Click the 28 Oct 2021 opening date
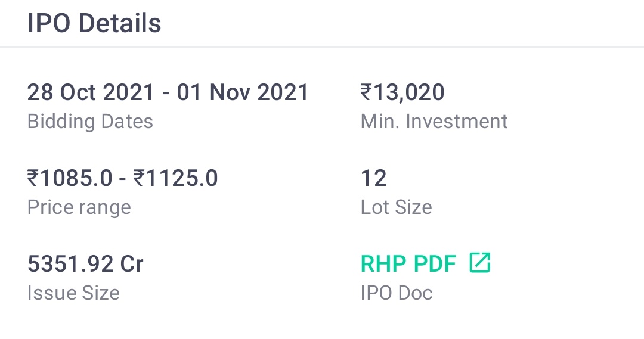The image size is (644, 339). pyautogui.click(x=91, y=92)
